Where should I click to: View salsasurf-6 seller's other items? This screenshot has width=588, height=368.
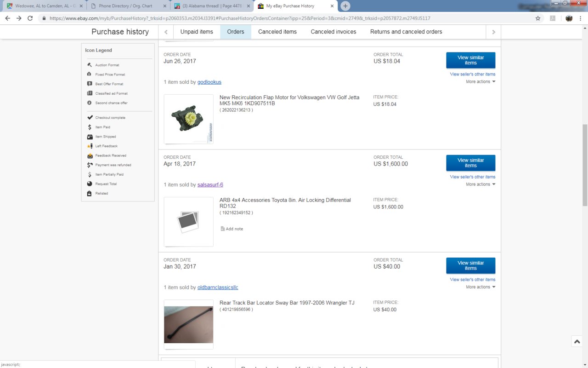coord(473,177)
